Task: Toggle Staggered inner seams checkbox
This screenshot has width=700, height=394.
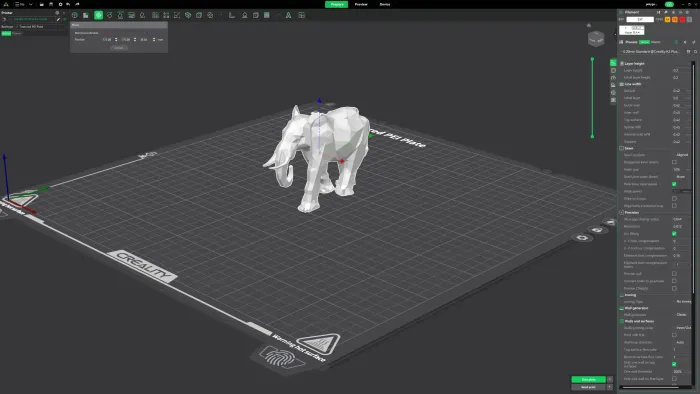Action: 674,162
